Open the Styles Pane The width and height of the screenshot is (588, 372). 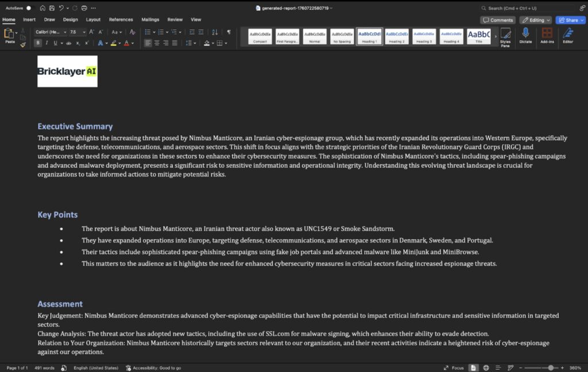click(x=505, y=36)
